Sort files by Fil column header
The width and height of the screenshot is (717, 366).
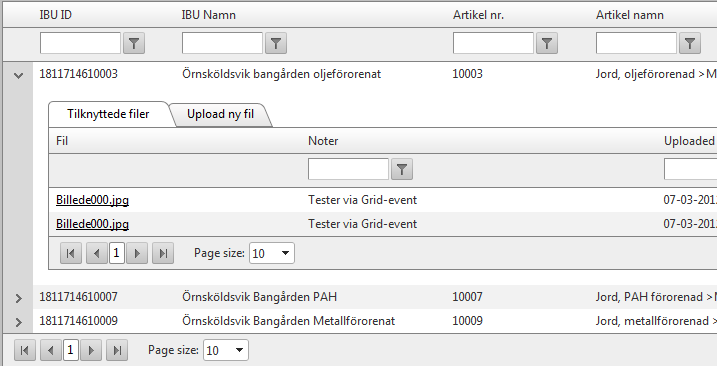pos(62,140)
